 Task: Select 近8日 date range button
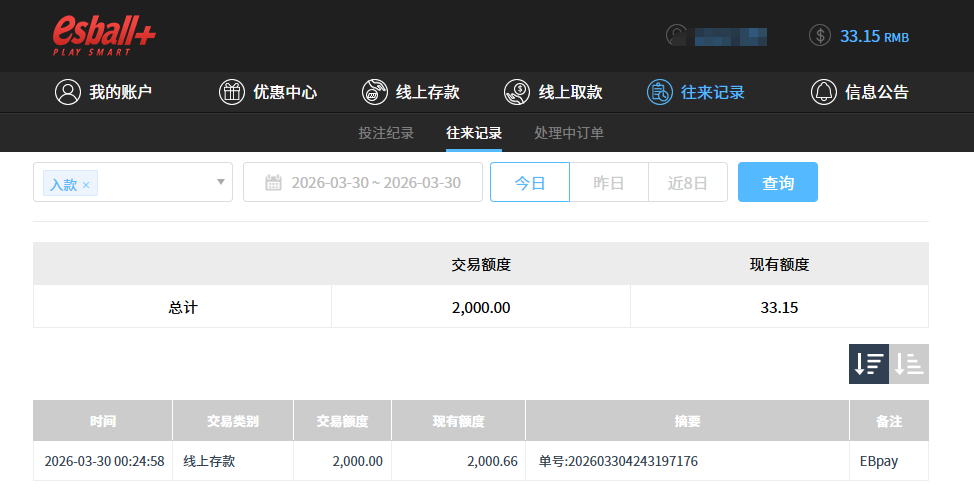[688, 182]
